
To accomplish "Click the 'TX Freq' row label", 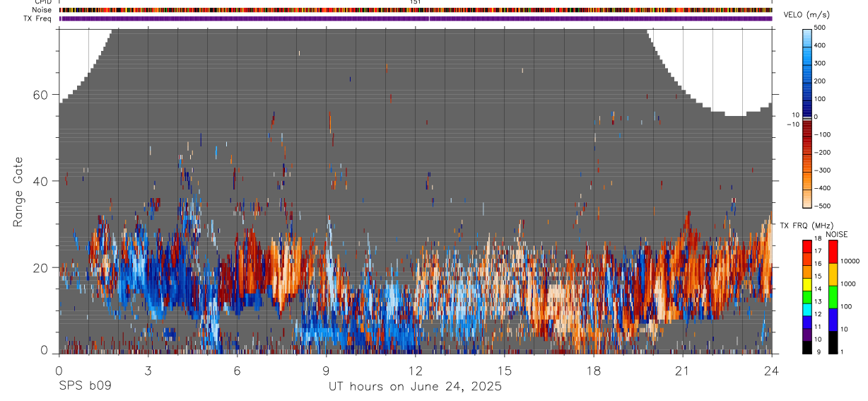I will (37, 18).
